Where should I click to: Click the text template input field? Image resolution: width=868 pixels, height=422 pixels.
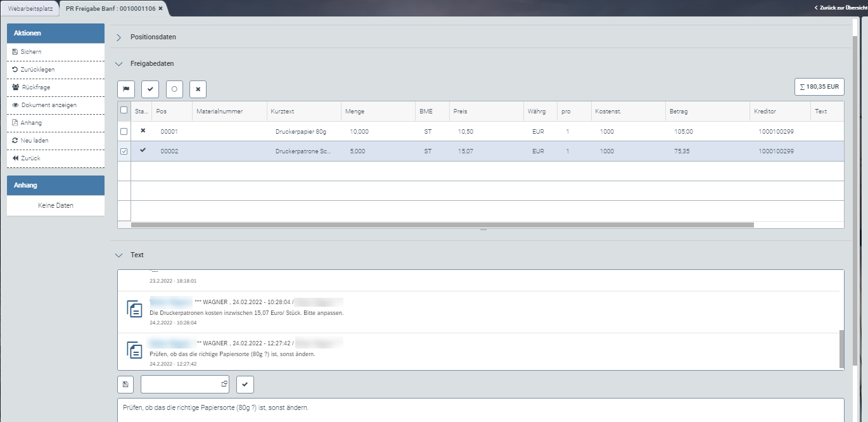[x=181, y=384]
